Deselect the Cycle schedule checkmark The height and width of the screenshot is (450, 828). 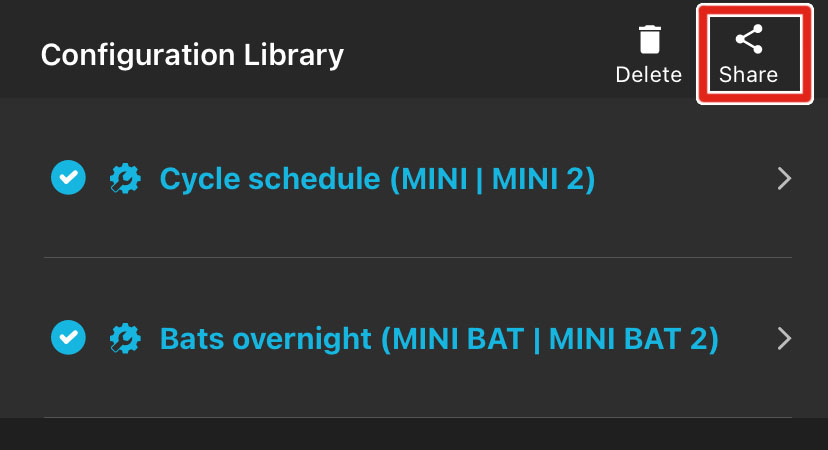tap(68, 179)
